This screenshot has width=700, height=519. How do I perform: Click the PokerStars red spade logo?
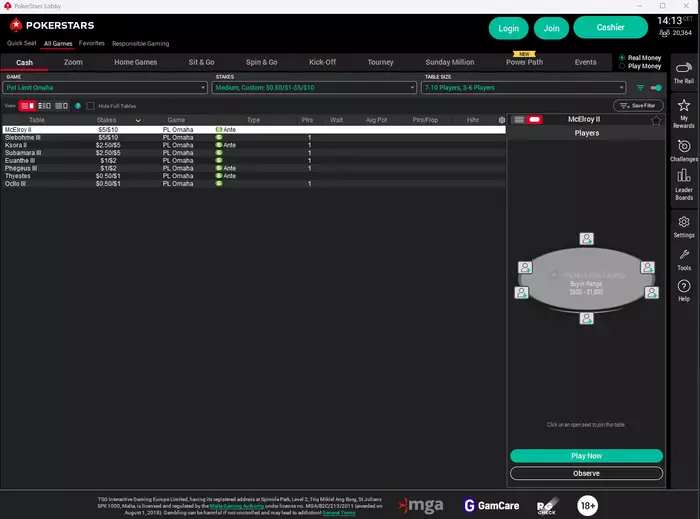click(16, 25)
